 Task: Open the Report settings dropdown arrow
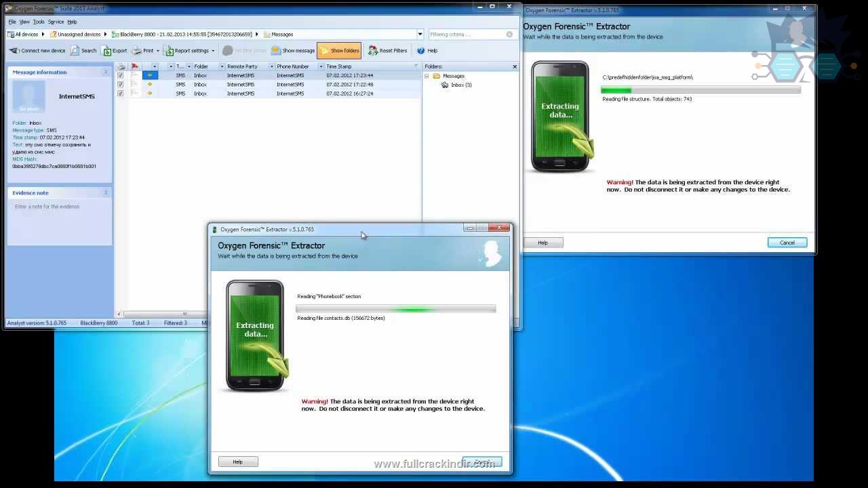pyautogui.click(x=213, y=51)
